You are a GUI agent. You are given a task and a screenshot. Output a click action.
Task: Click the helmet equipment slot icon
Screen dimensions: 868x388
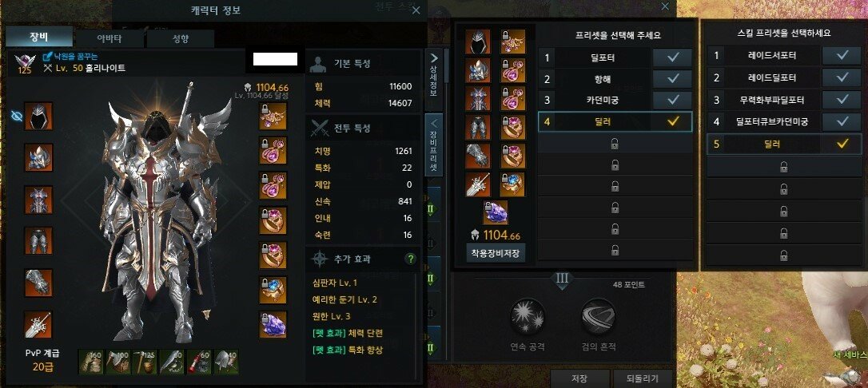click(x=38, y=116)
